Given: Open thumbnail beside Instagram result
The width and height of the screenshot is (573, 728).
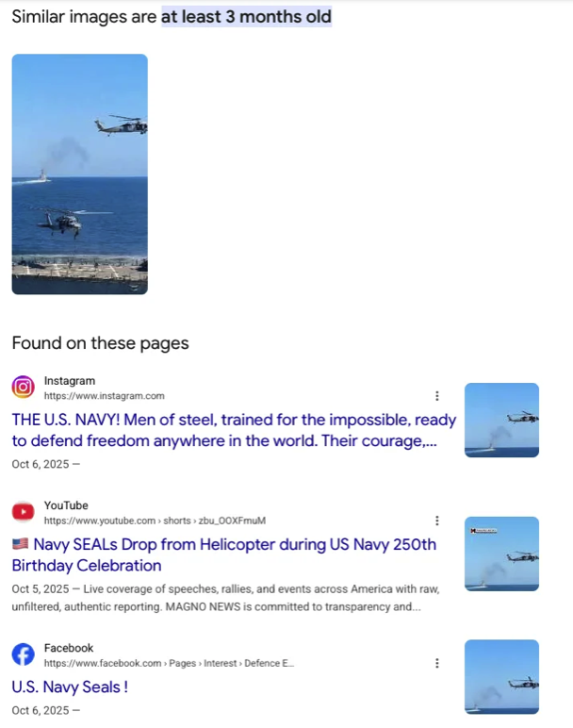Looking at the screenshot, I should coord(501,420).
